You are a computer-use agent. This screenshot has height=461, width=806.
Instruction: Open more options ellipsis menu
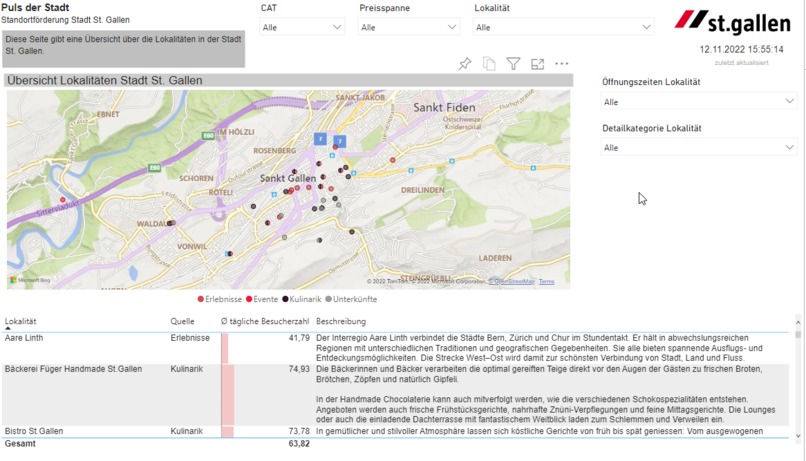(562, 64)
